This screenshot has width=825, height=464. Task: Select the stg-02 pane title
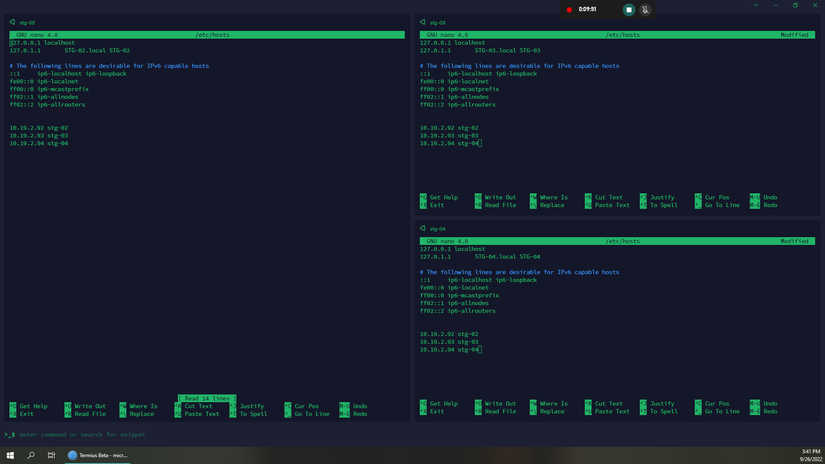pyautogui.click(x=27, y=22)
